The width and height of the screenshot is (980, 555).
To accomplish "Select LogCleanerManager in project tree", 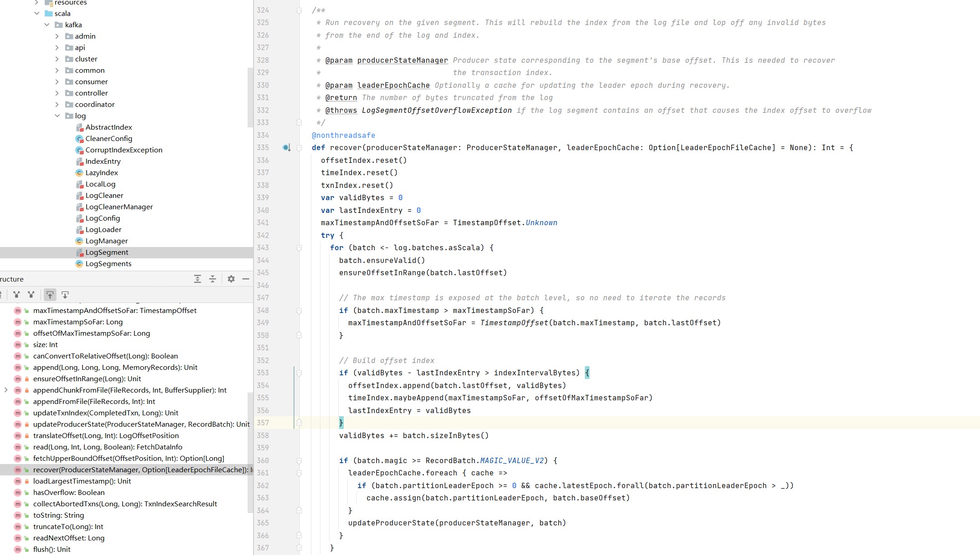I will 119,207.
